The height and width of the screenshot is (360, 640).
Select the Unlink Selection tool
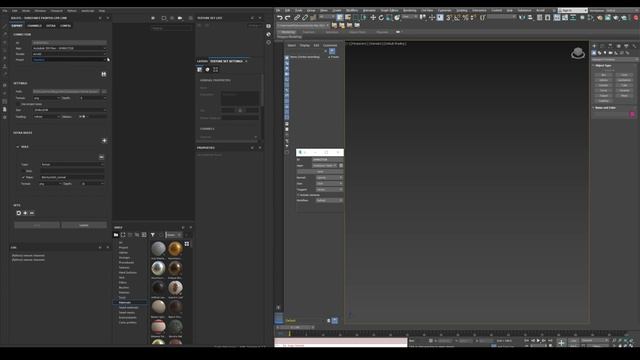pos(305,18)
